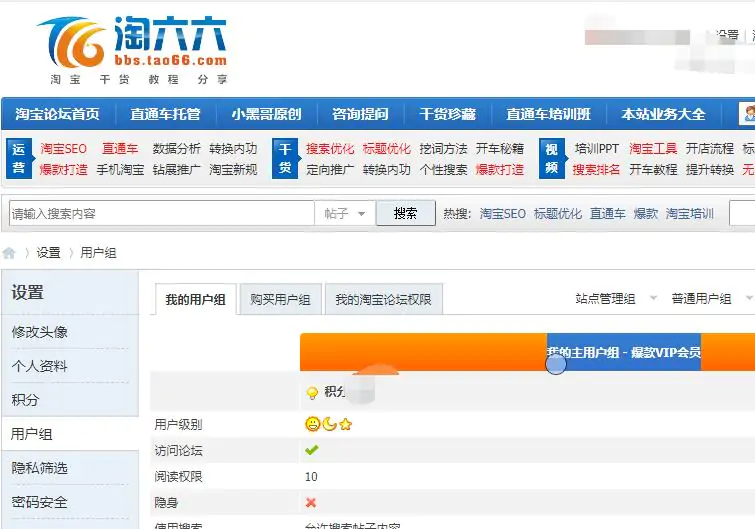Click the hot search link 淘宝培训
The image size is (755, 529).
[x=690, y=213]
